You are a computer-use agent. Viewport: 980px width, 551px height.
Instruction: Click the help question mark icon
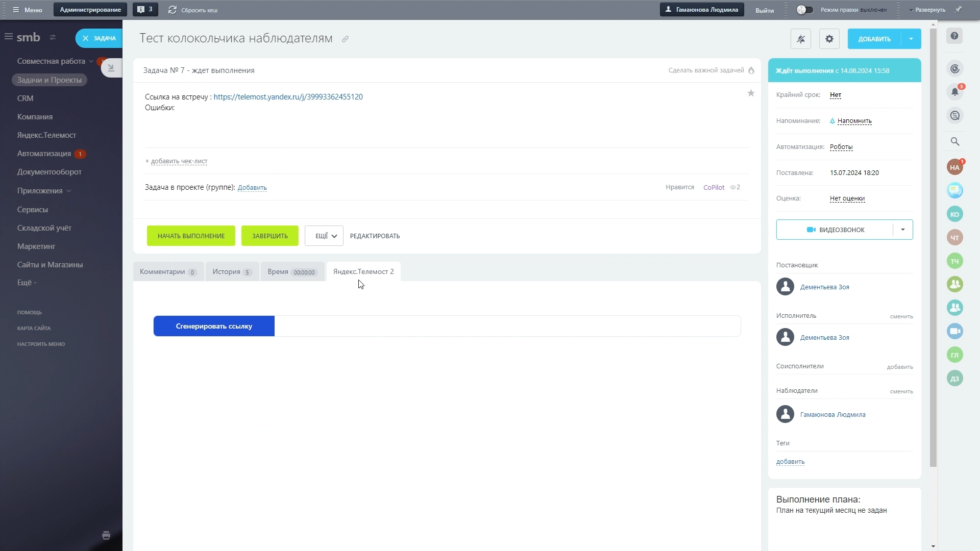[954, 36]
